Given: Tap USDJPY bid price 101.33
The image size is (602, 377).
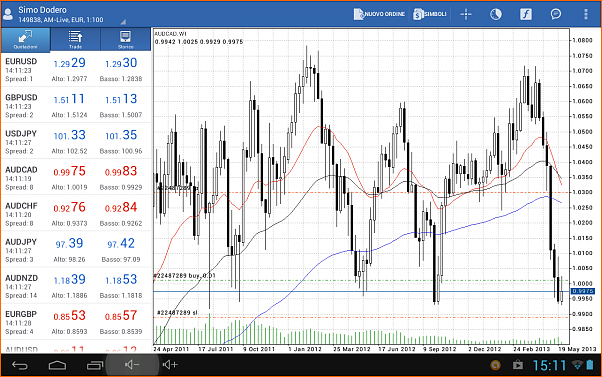Looking at the screenshot, I should [x=69, y=135].
